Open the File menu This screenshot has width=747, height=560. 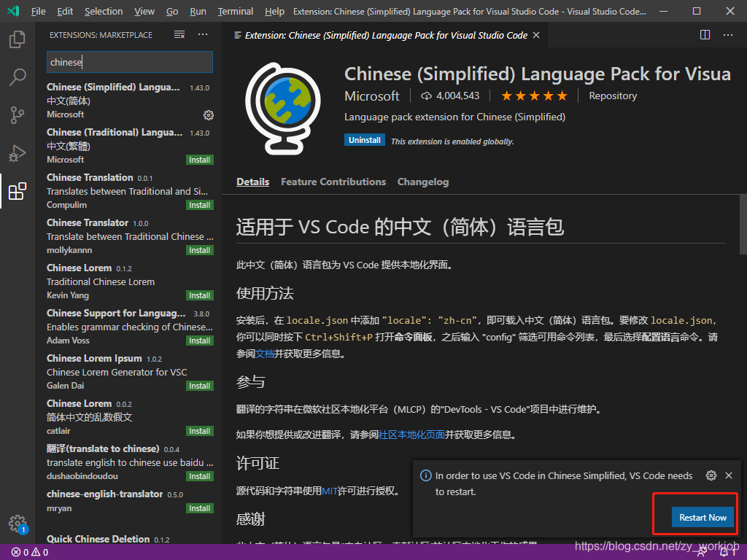coord(38,11)
